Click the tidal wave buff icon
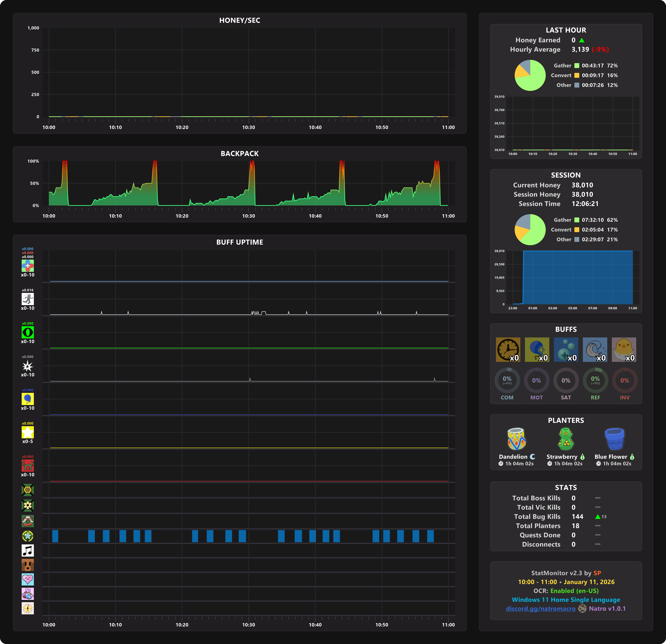 595,349
